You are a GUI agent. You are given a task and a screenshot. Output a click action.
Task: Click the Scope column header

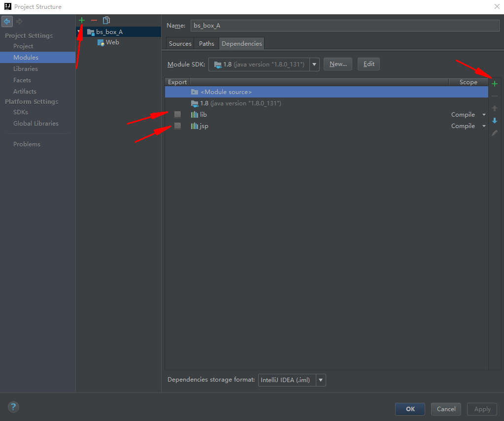[x=469, y=82]
